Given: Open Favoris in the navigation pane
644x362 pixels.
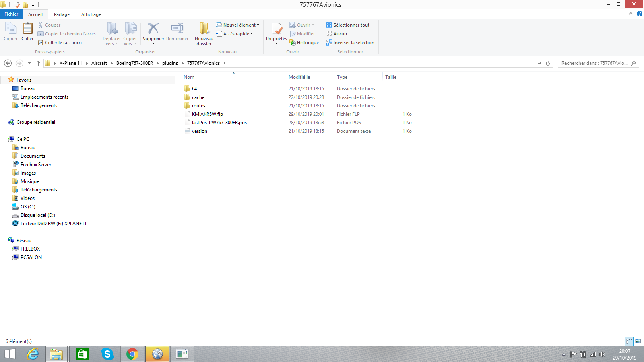Looking at the screenshot, I should coord(24,80).
